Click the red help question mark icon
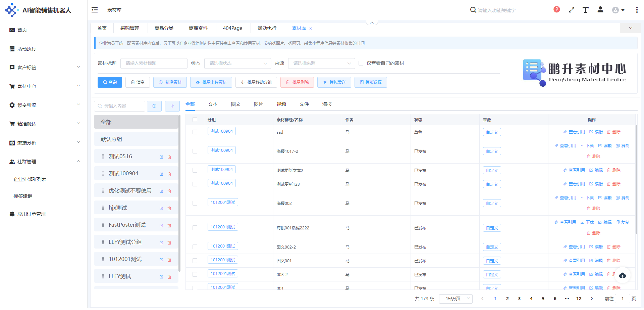Viewport: 644px width, 310px height. 557,9
